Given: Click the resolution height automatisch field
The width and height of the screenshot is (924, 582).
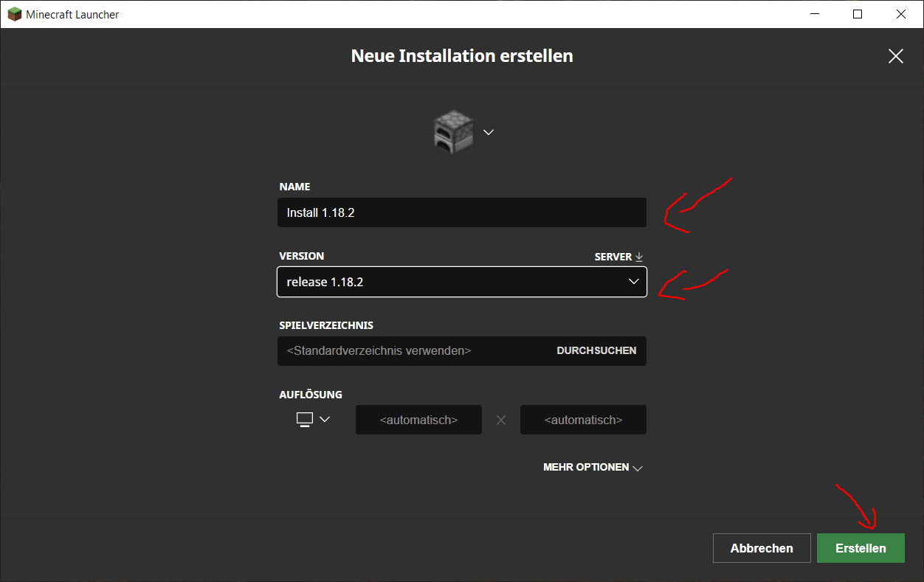Looking at the screenshot, I should click(x=583, y=420).
